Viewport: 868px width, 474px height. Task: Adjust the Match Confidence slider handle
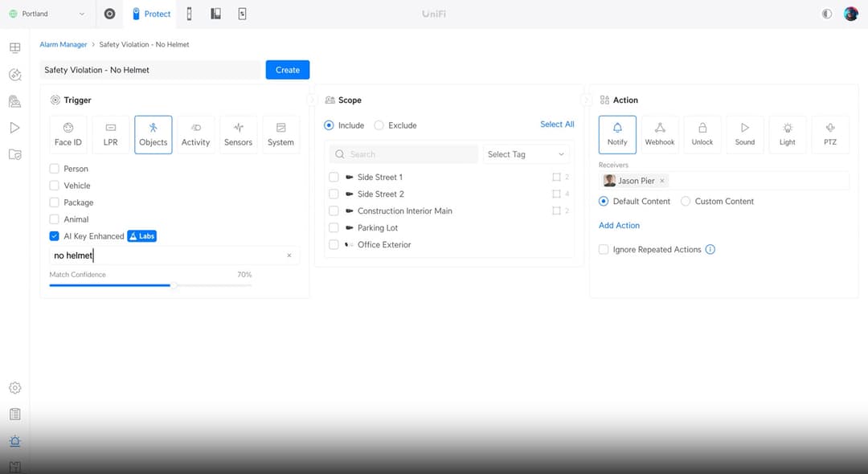coord(174,285)
